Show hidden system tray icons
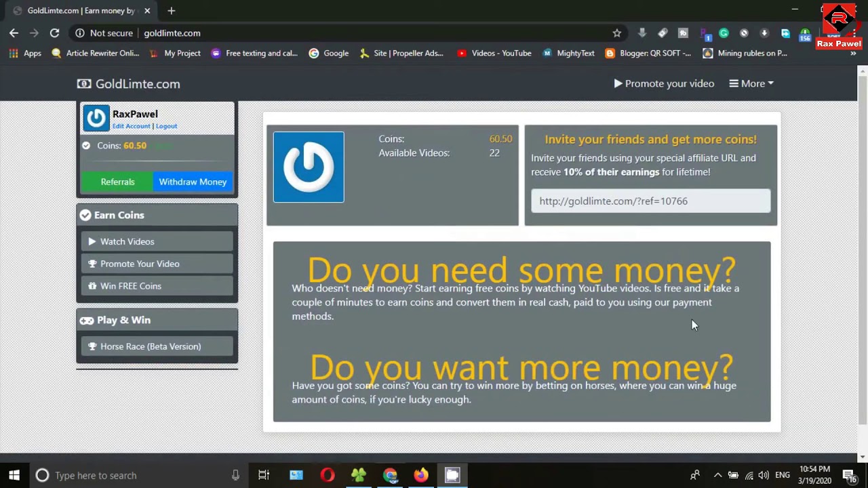 pos(717,475)
